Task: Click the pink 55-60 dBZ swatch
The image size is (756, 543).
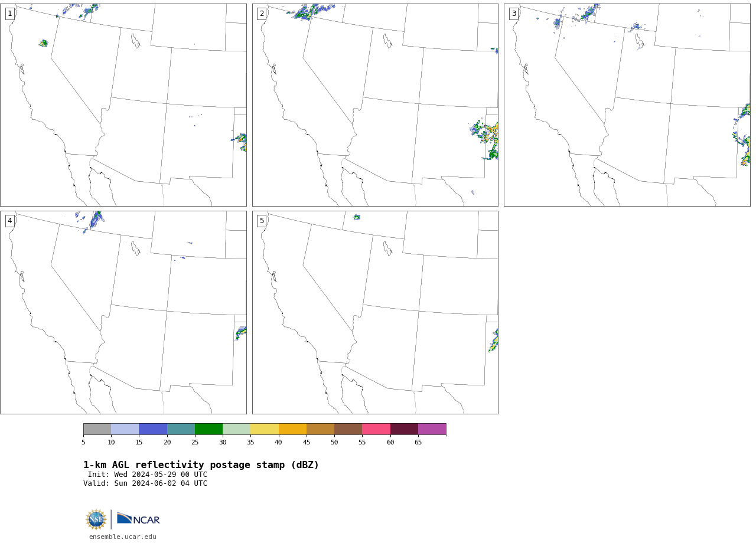Action: click(x=376, y=429)
